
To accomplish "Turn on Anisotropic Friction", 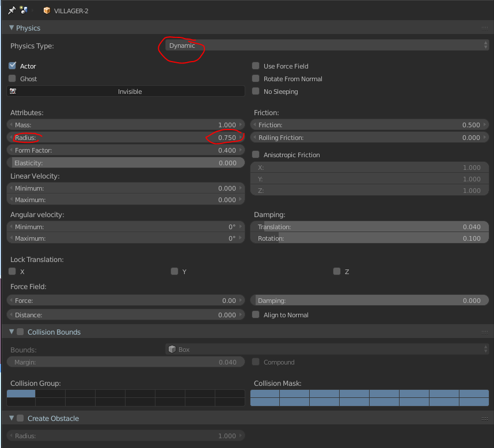I will coord(256,155).
